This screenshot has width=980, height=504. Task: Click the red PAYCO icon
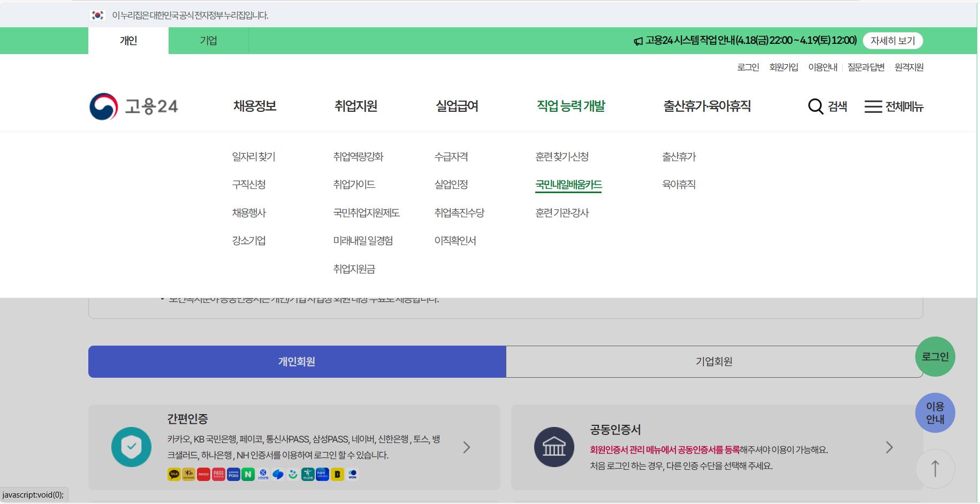click(203, 474)
